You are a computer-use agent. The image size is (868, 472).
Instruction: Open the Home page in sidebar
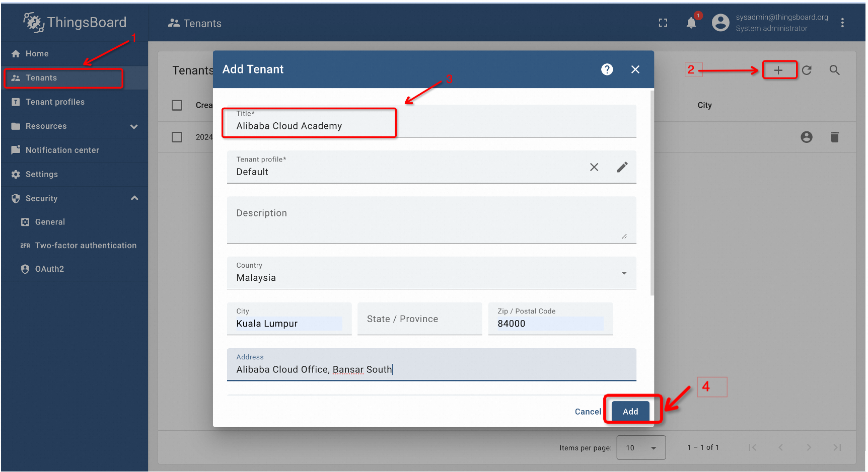coord(75,54)
